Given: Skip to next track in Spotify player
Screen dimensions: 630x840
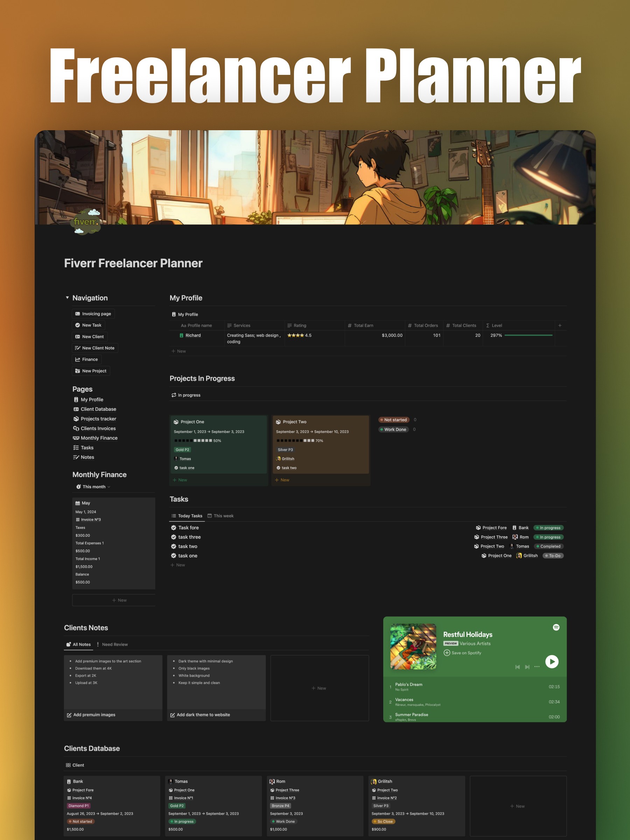Looking at the screenshot, I should (x=527, y=667).
